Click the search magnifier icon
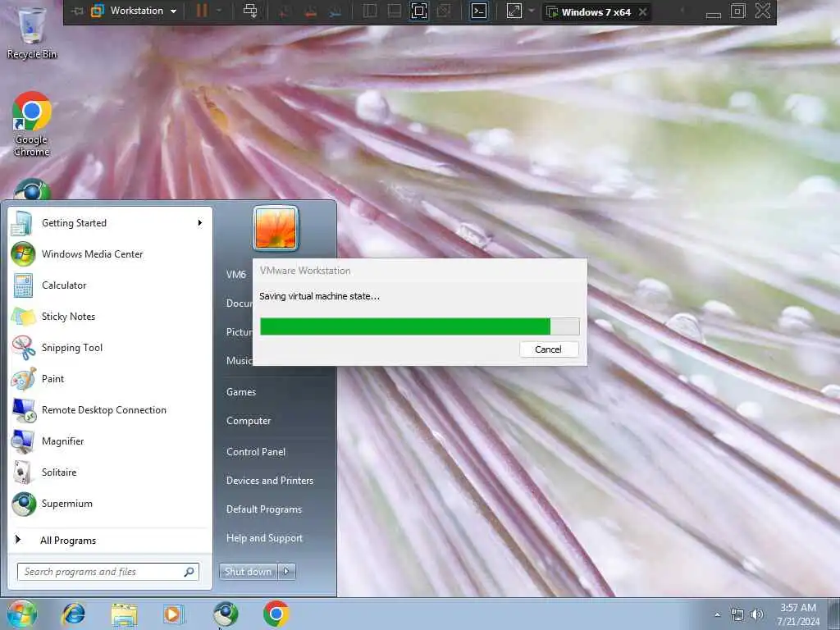The height and width of the screenshot is (630, 840). pyautogui.click(x=189, y=572)
